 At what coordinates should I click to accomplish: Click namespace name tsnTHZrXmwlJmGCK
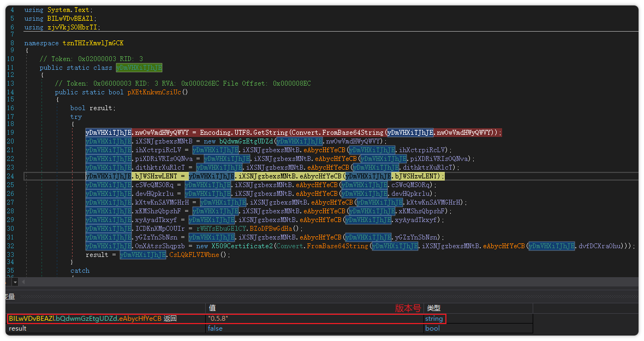pos(92,43)
